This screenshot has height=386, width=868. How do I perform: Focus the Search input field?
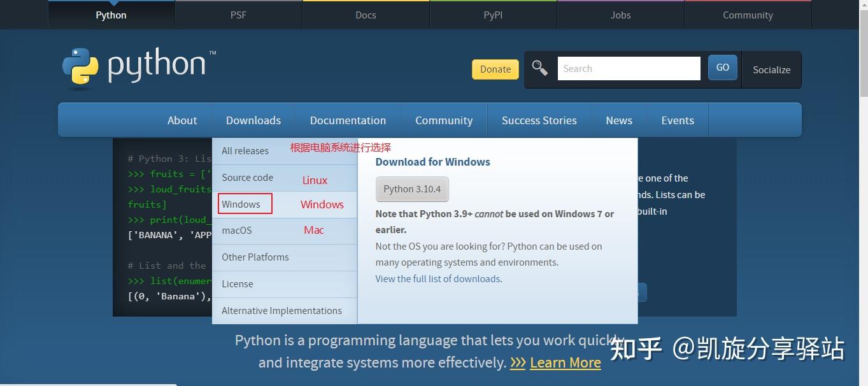point(629,68)
